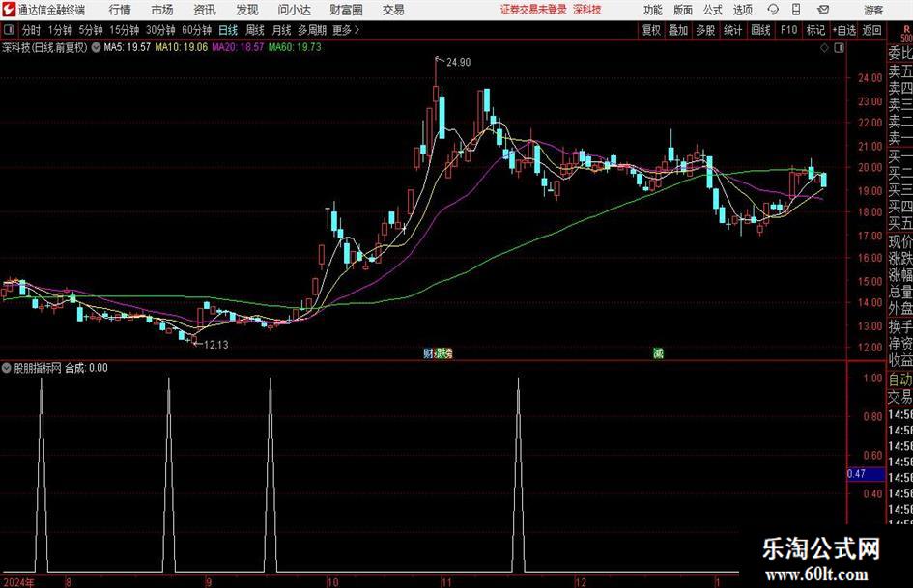This screenshot has height=588, width=913.
Task: Open the 问小达 menu
Action: pyautogui.click(x=294, y=10)
